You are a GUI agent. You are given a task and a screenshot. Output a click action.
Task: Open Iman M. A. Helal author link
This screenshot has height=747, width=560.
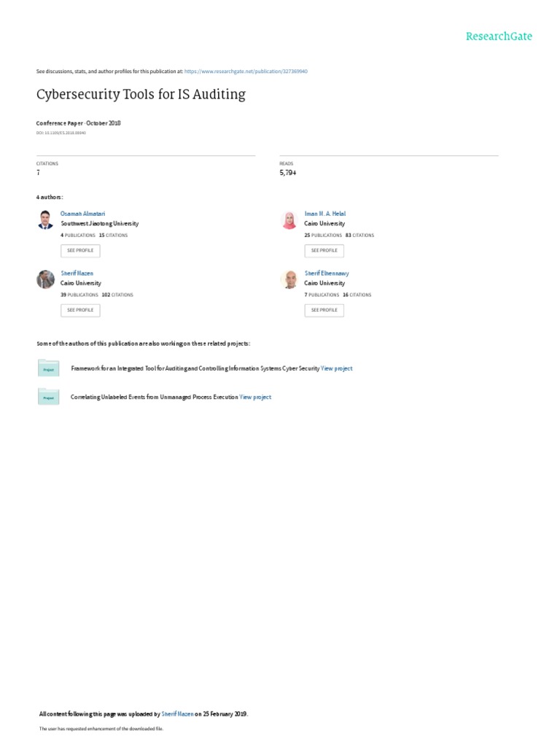pos(324,214)
